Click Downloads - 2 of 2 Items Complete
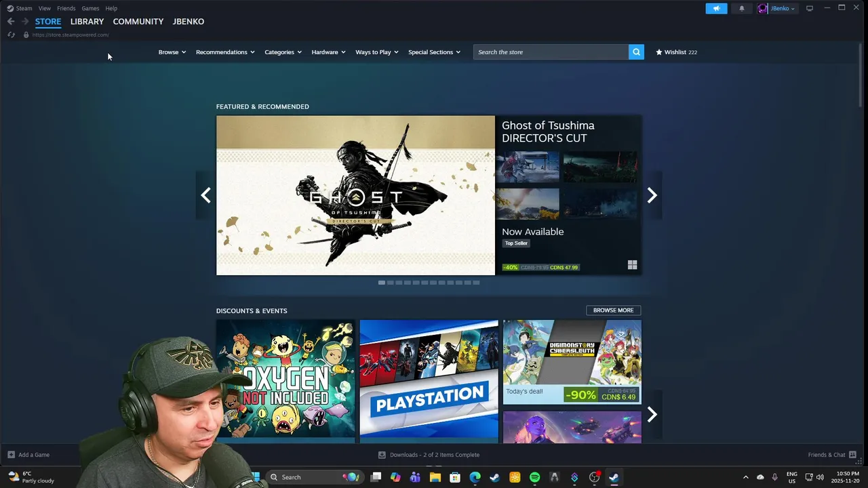This screenshot has width=868, height=488. 435,455
